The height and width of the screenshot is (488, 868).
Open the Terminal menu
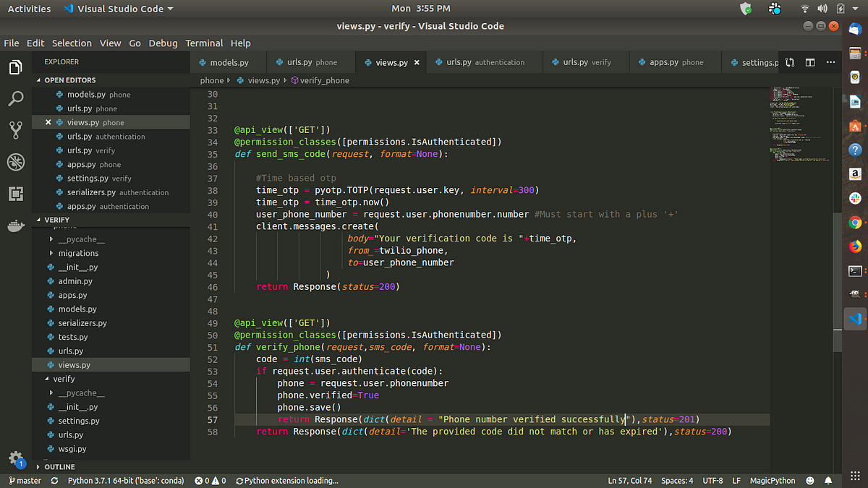pyautogui.click(x=204, y=43)
